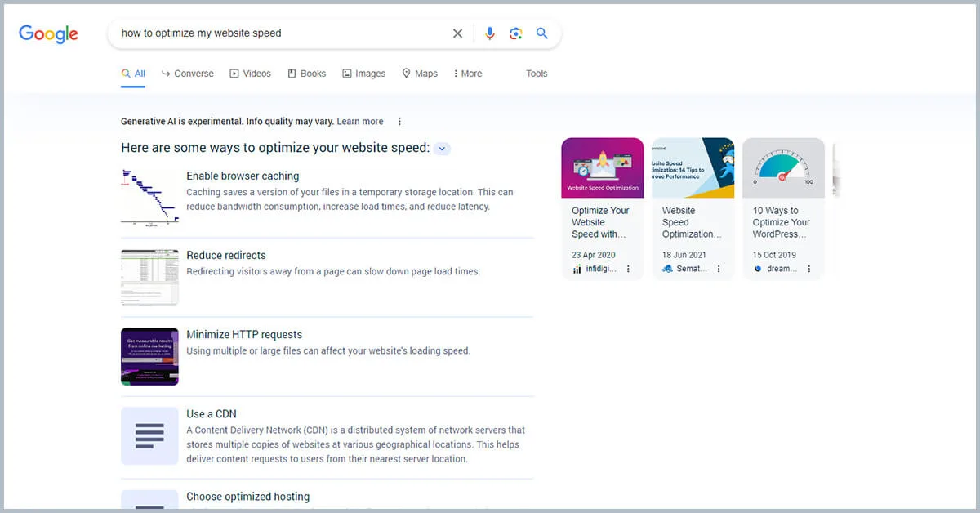Start voice search with microphone icon
This screenshot has width=980, height=513.
(x=490, y=33)
